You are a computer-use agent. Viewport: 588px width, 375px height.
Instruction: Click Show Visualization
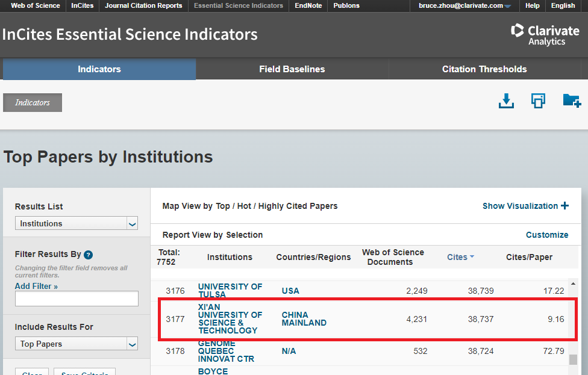click(x=520, y=206)
